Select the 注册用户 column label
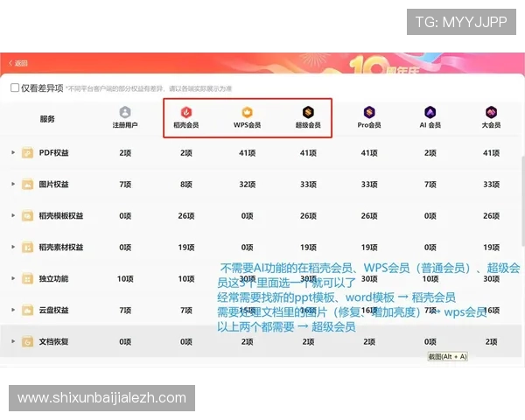This screenshot has height=420, width=525. pos(125,125)
